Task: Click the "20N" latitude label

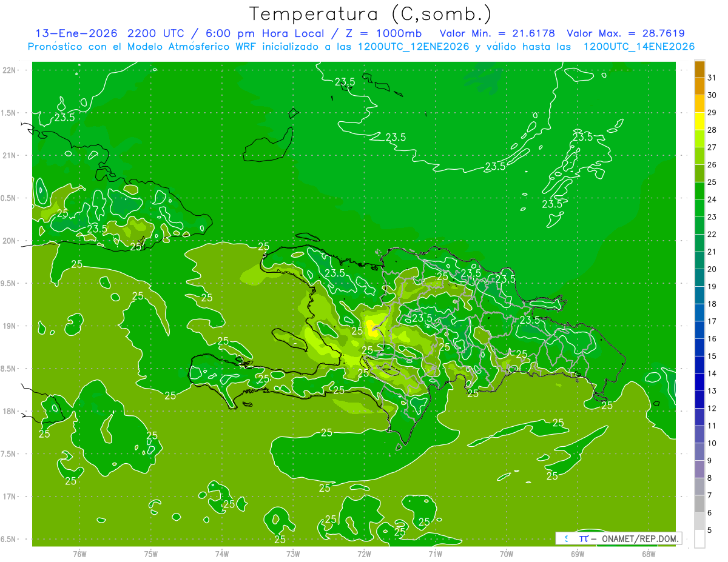Action: coord(10,241)
